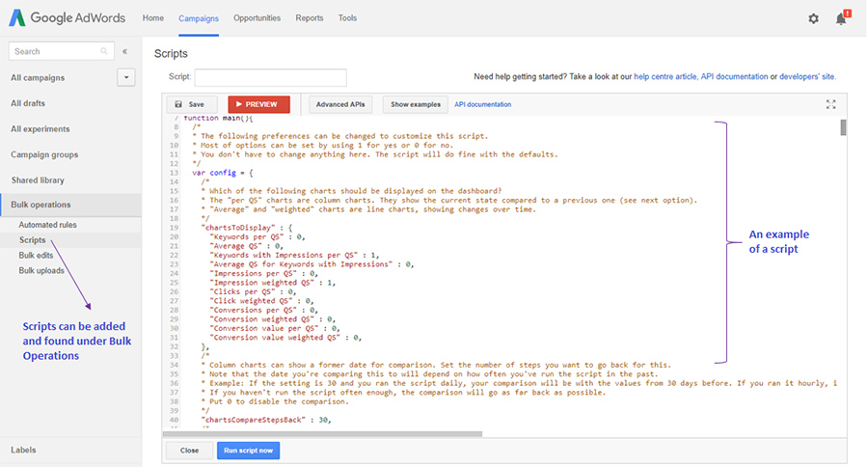Click the horizontal editor scrollbar thumb
Viewport: 868px width, 467px height.
tap(323, 434)
